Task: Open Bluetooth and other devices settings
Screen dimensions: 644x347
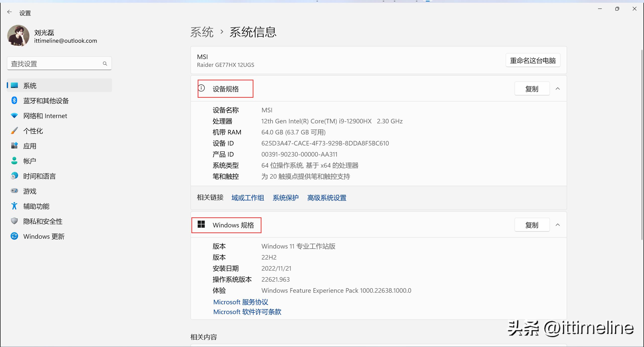Action: pyautogui.click(x=46, y=101)
